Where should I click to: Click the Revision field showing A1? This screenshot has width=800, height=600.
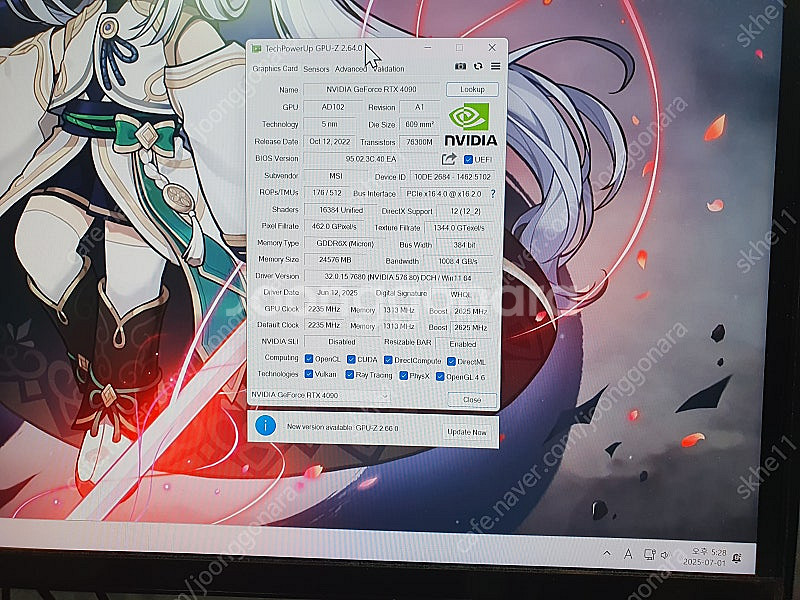[x=419, y=108]
